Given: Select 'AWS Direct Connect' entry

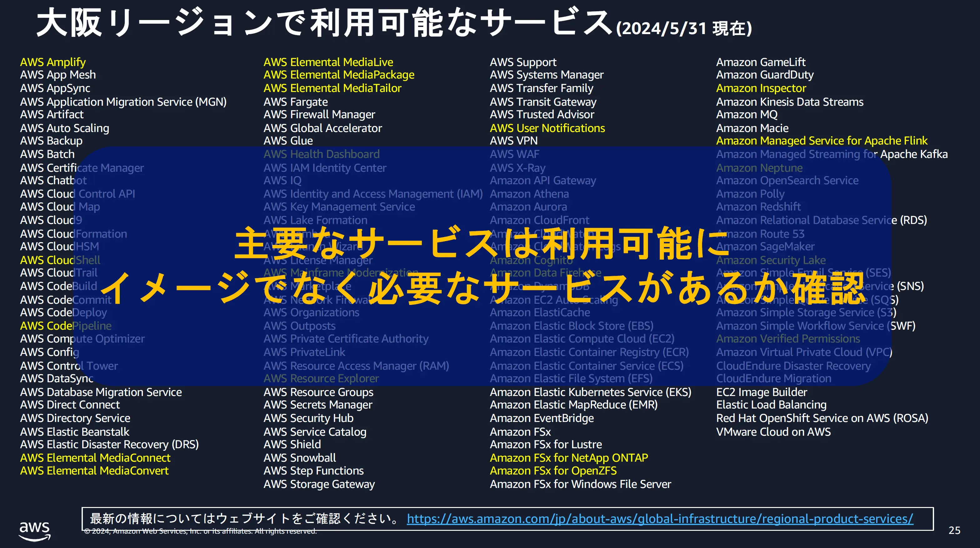Looking at the screenshot, I should (x=70, y=405).
